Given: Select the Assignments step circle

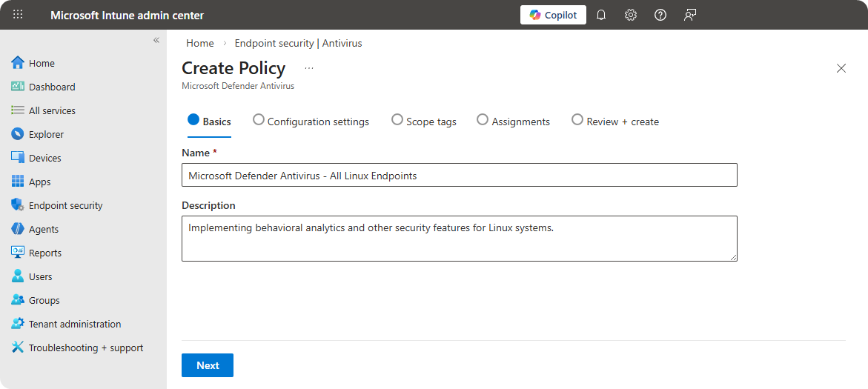Looking at the screenshot, I should pyautogui.click(x=483, y=119).
